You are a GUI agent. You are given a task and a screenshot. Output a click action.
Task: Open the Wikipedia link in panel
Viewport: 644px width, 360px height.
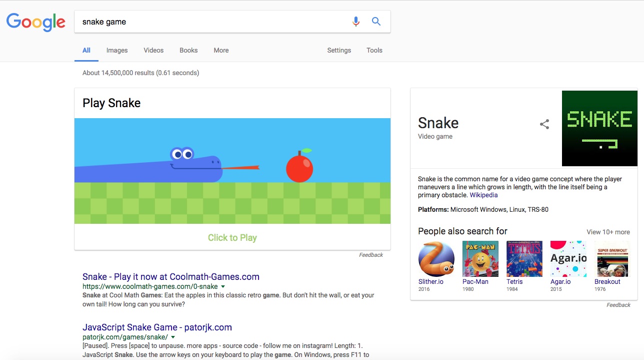pyautogui.click(x=483, y=195)
